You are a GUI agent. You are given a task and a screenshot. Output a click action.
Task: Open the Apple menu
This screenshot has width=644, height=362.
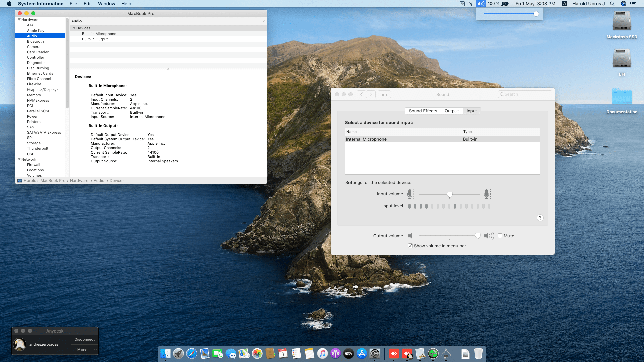point(9,4)
